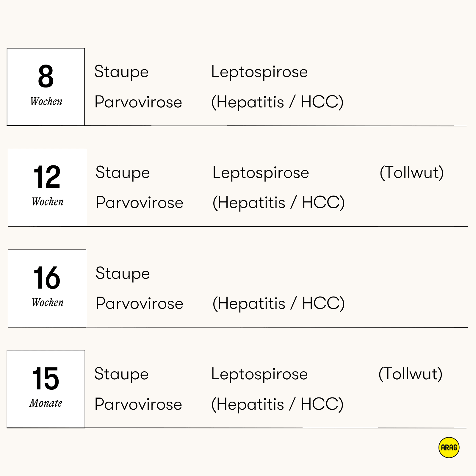Click Parvovirose in the 16 Wochen row
This screenshot has height=476, width=476.
140,303
